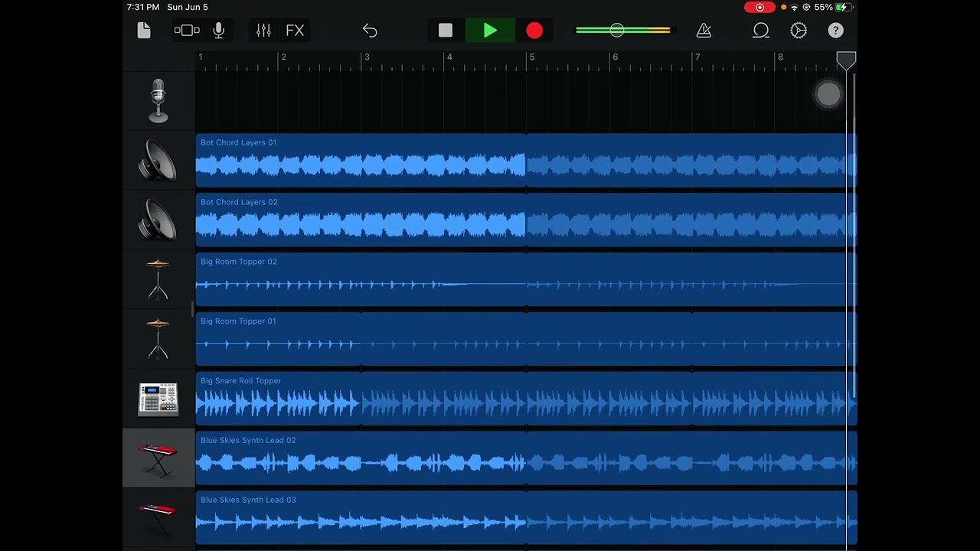
Task: Select the Bot Chord Layers 01 region
Action: (x=527, y=161)
